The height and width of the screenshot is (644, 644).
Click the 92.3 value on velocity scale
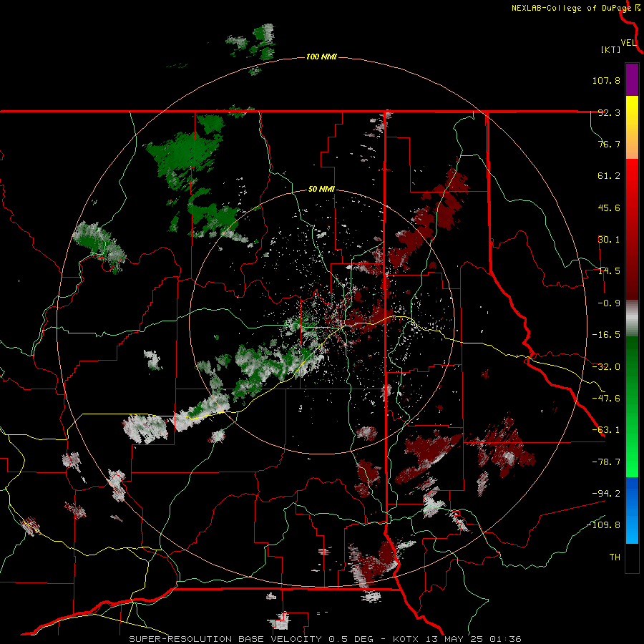(609, 112)
